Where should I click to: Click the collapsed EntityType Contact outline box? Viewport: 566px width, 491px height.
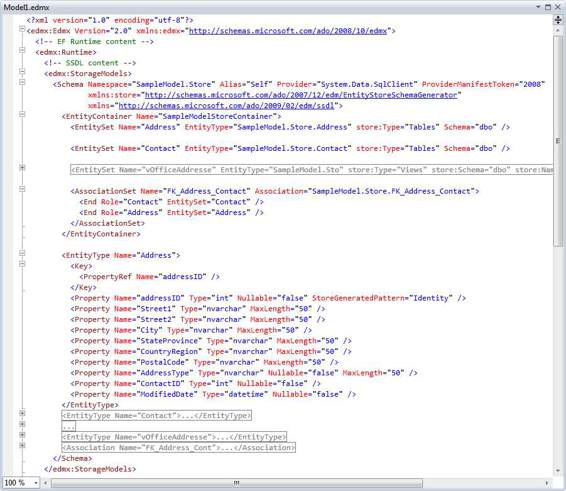pyautogui.click(x=157, y=416)
